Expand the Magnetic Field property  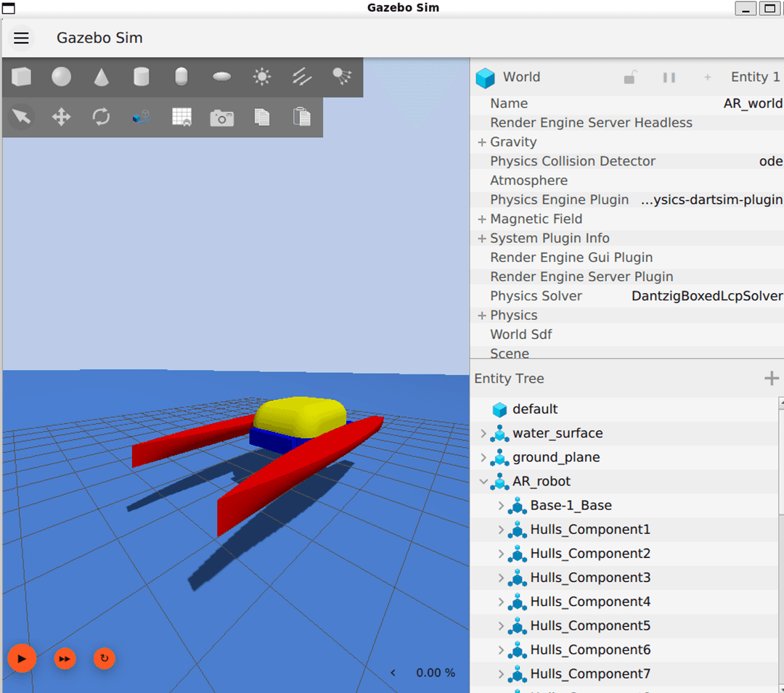pos(483,218)
